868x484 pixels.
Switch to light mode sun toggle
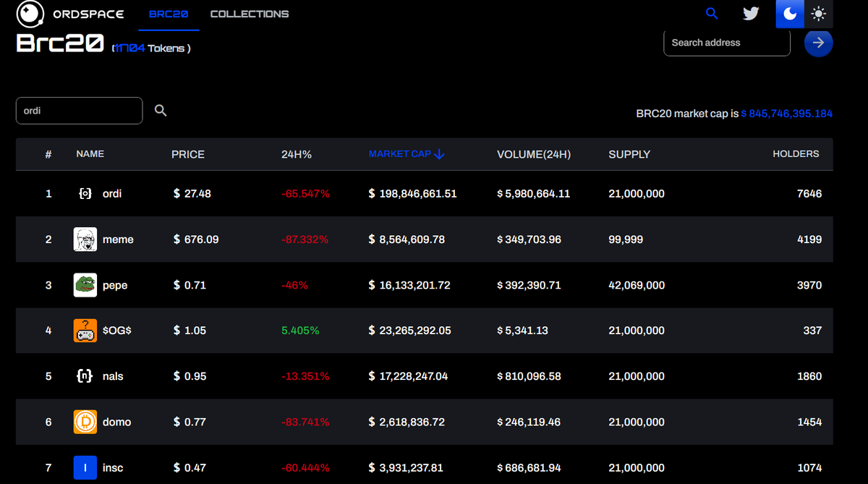[819, 14]
